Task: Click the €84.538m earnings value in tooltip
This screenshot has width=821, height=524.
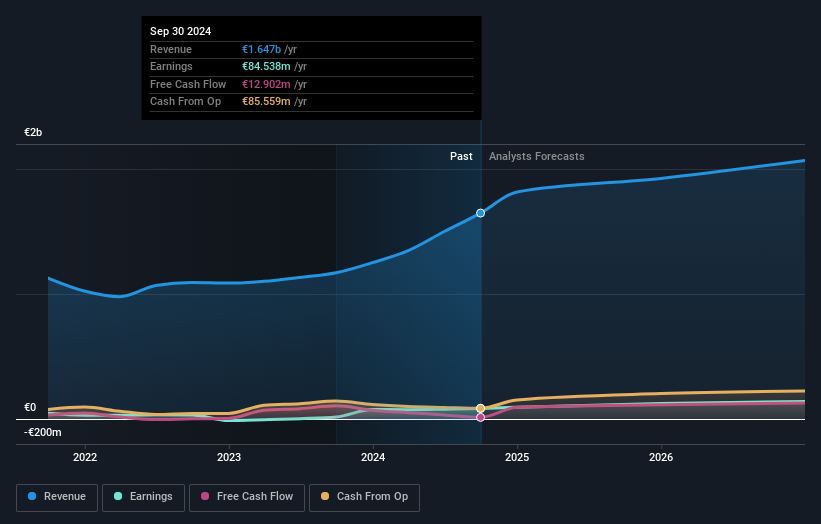Action: point(266,66)
